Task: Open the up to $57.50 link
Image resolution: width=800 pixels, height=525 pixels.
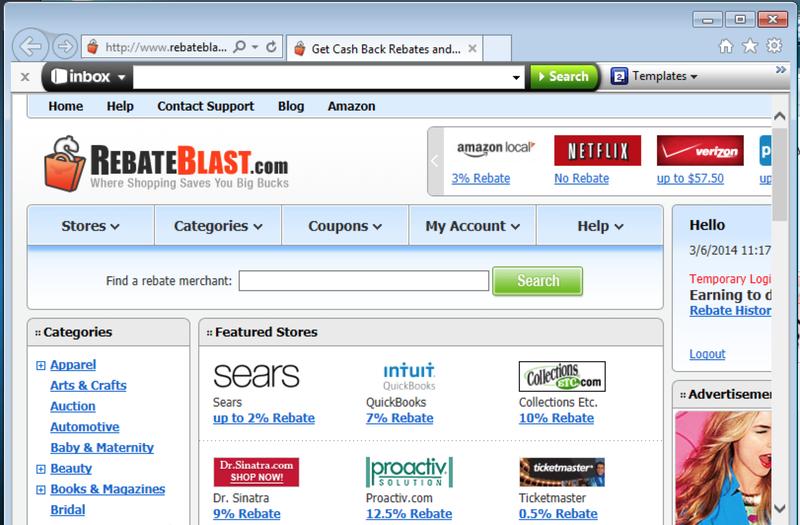Action: (x=690, y=179)
